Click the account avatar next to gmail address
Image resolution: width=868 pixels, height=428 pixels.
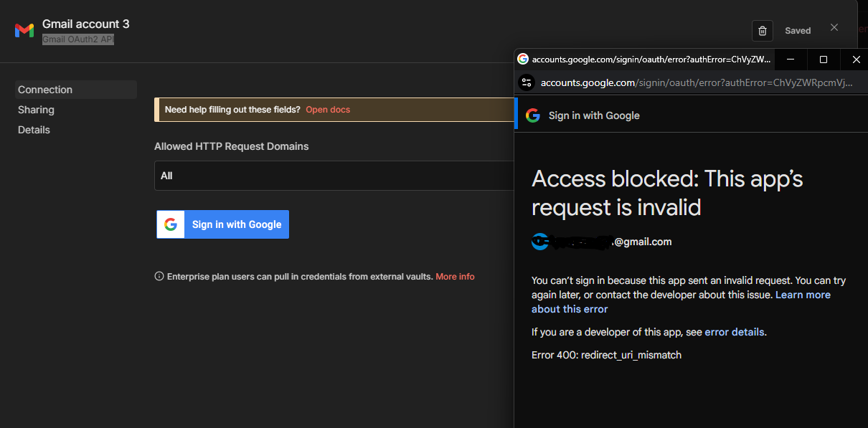coord(539,242)
